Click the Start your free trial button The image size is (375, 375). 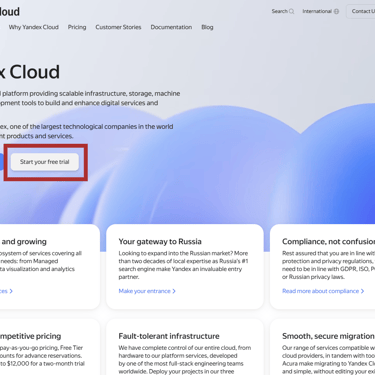[45, 162]
